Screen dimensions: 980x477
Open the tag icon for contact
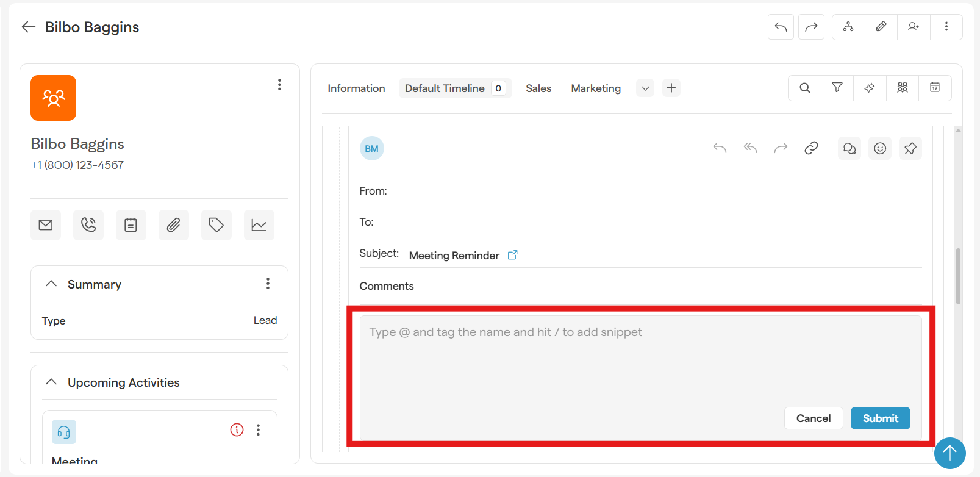(x=216, y=225)
